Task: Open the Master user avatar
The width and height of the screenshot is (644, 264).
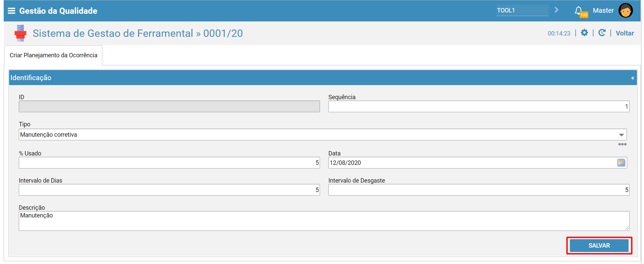Action: pyautogui.click(x=626, y=10)
